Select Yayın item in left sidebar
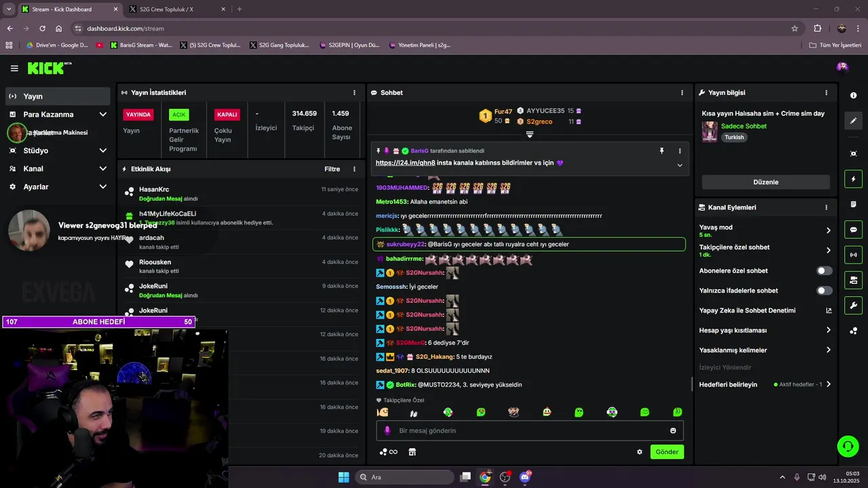868x488 pixels. coord(58,96)
